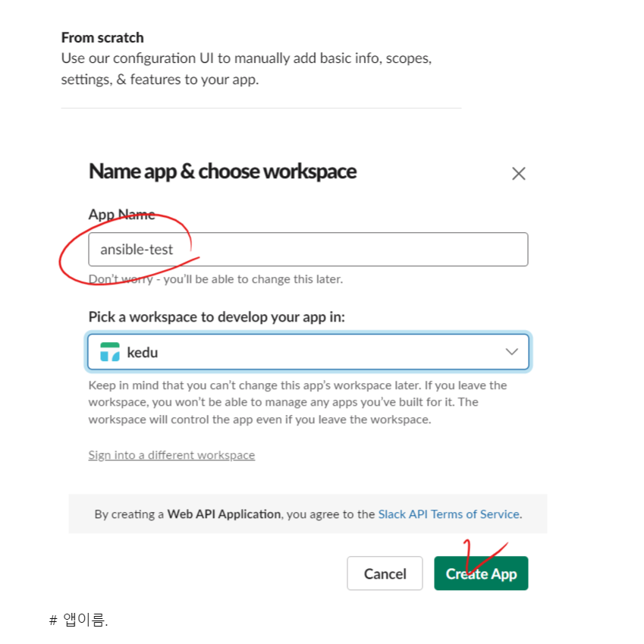Select the From scratch option heading
The width and height of the screenshot is (644, 644).
pyautogui.click(x=102, y=38)
